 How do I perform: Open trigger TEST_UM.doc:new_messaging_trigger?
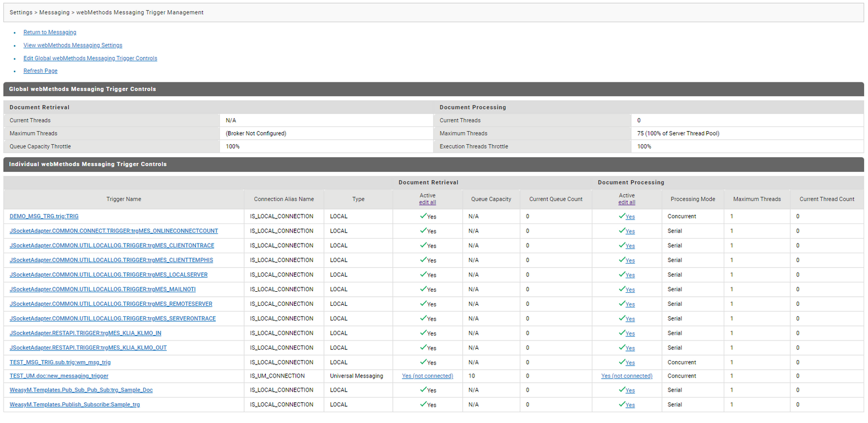coord(59,376)
